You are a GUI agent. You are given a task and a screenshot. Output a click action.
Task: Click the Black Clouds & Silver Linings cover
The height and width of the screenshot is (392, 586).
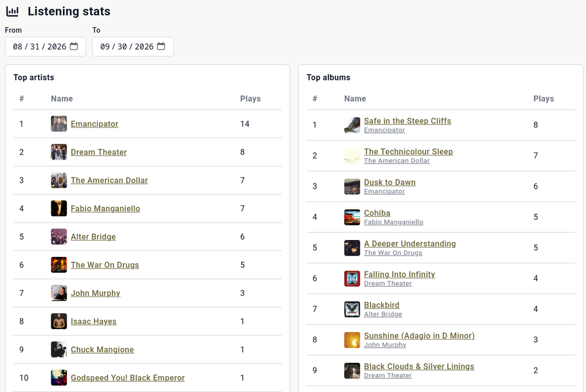(352, 370)
